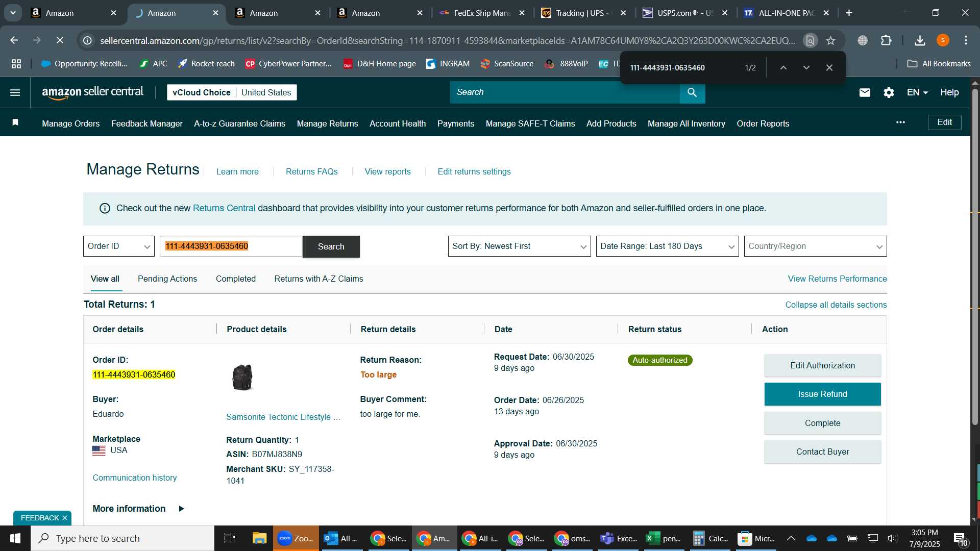The image size is (980, 551).
Task: Open the mail messages icon
Action: [865, 92]
